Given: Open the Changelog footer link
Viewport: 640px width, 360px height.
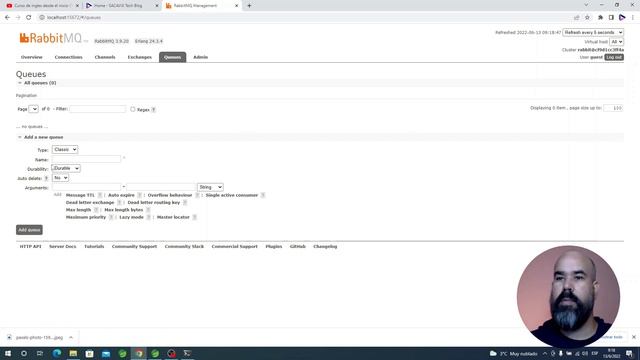Looking at the screenshot, I should click(325, 247).
